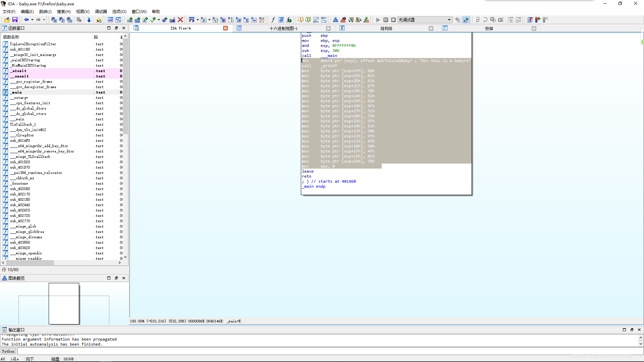Click the Jump back blue arrow
This screenshot has width=644, height=362.
[x=26, y=20]
